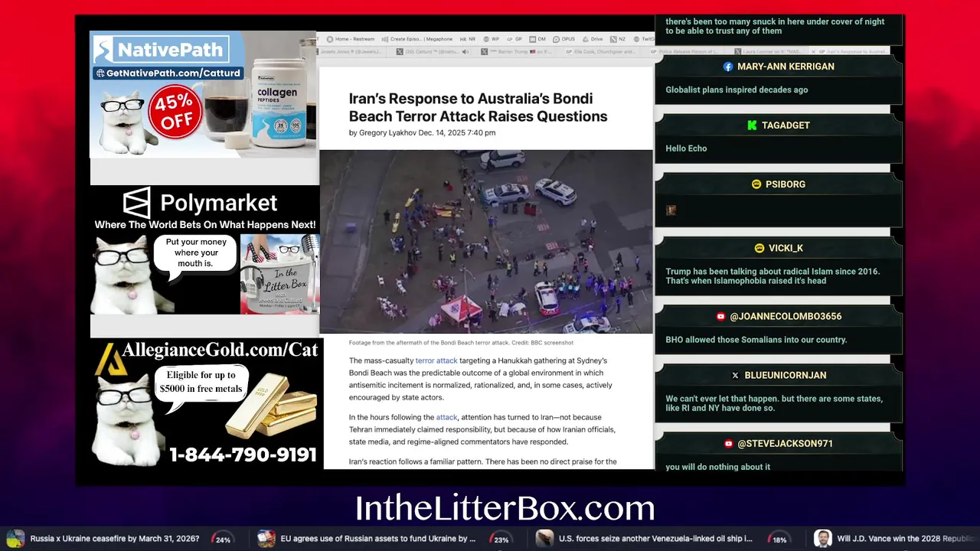980x551 pixels.
Task: Click the 'Eligible for up to $5000' bubble
Action: point(201,383)
